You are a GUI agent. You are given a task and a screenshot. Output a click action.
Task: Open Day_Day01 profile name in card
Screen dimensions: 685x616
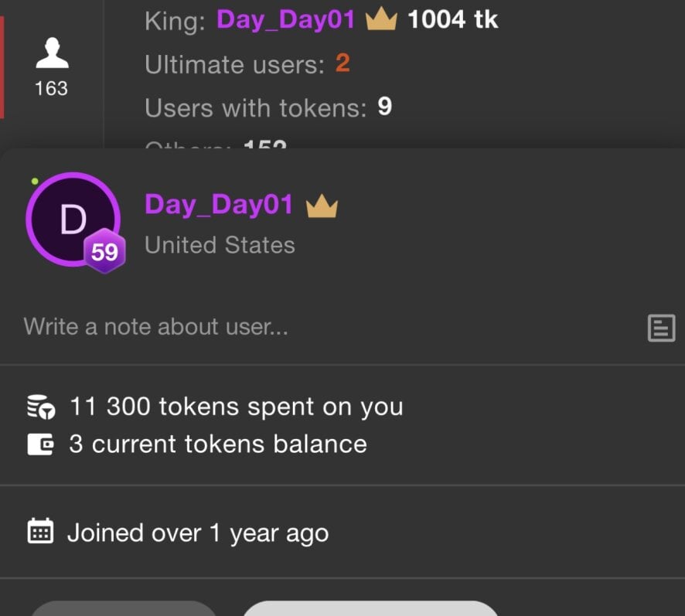(219, 205)
